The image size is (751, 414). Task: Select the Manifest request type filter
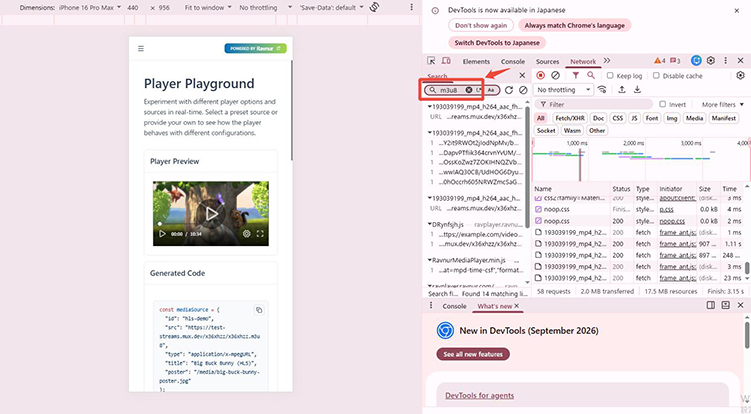pos(724,118)
